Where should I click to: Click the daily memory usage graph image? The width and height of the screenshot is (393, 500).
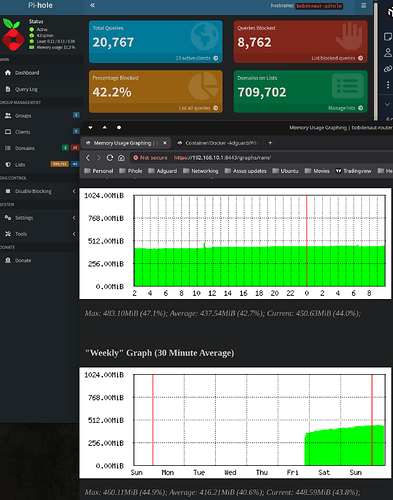(x=235, y=243)
